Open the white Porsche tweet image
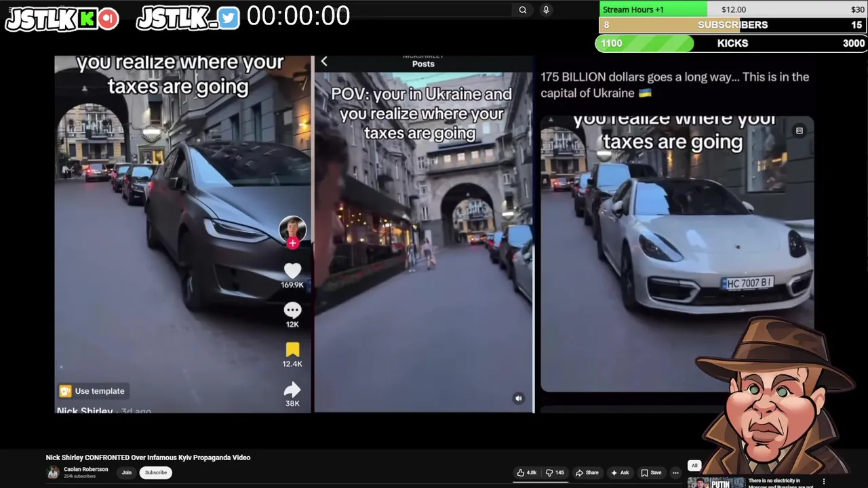This screenshot has width=868, height=488. [677, 253]
